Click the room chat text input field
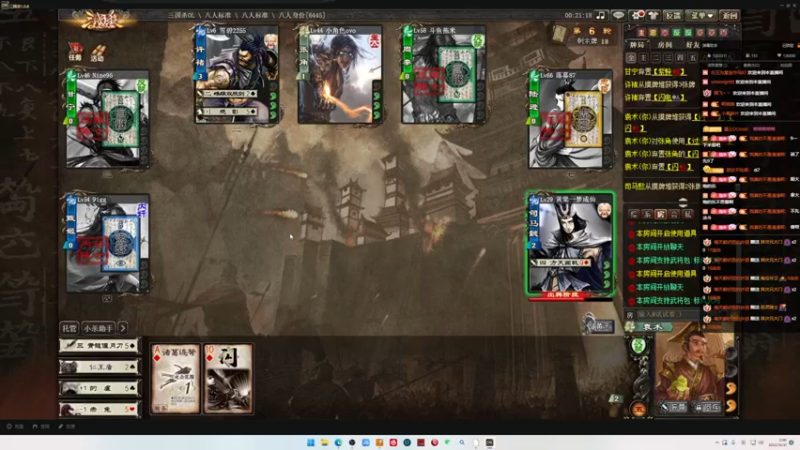 pyautogui.click(x=667, y=315)
